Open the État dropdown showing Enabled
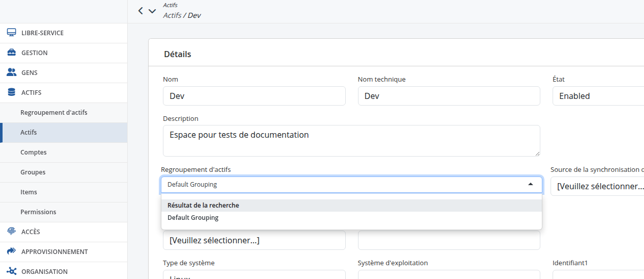Image resolution: width=644 pixels, height=279 pixels. click(598, 96)
